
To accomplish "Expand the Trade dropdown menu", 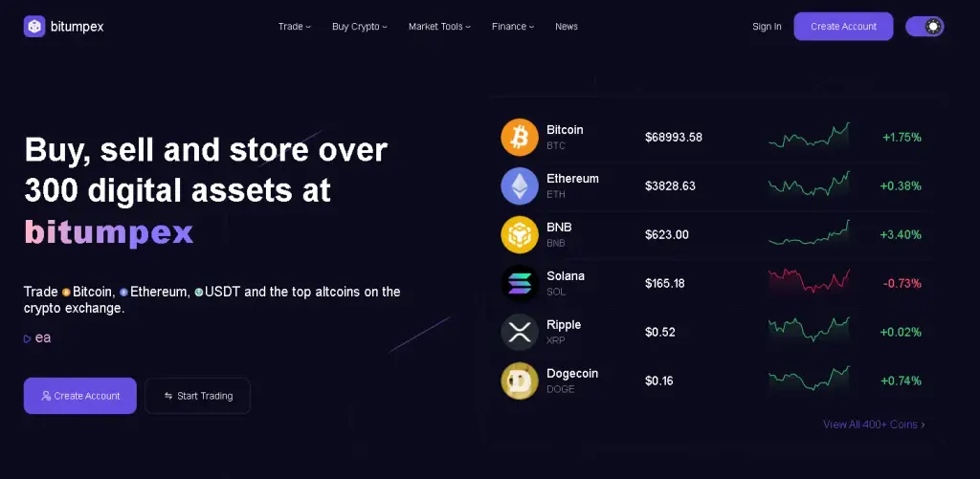I will point(295,26).
